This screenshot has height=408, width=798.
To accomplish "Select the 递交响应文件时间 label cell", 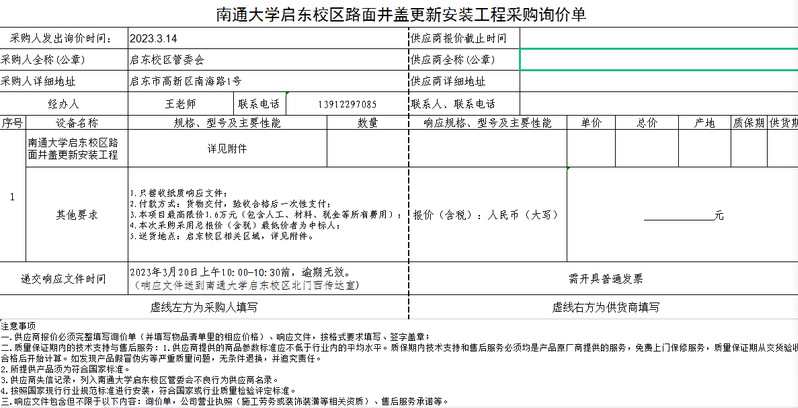I will pyautogui.click(x=64, y=278).
